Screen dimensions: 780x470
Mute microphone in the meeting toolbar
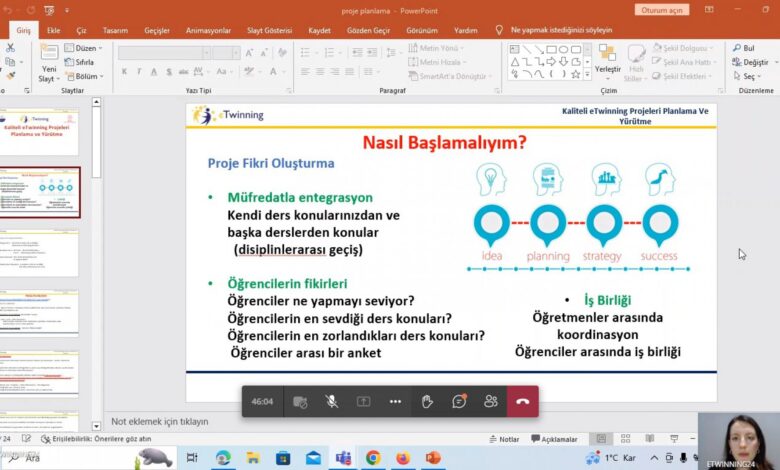[x=331, y=401]
